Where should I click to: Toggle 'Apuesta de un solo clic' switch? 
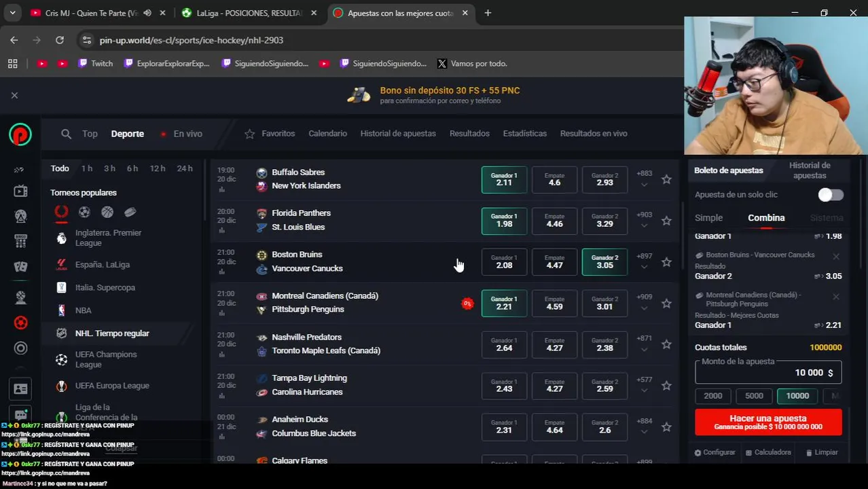pyautogui.click(x=831, y=195)
